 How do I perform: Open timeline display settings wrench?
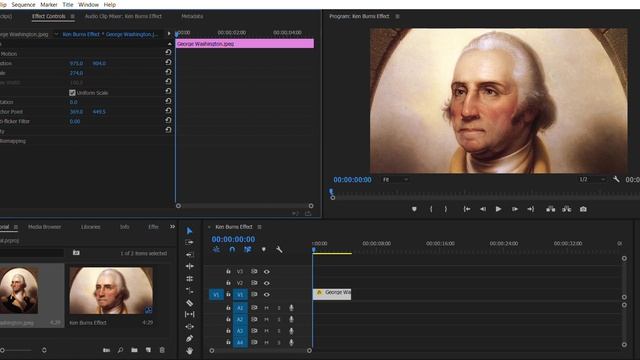tap(279, 249)
